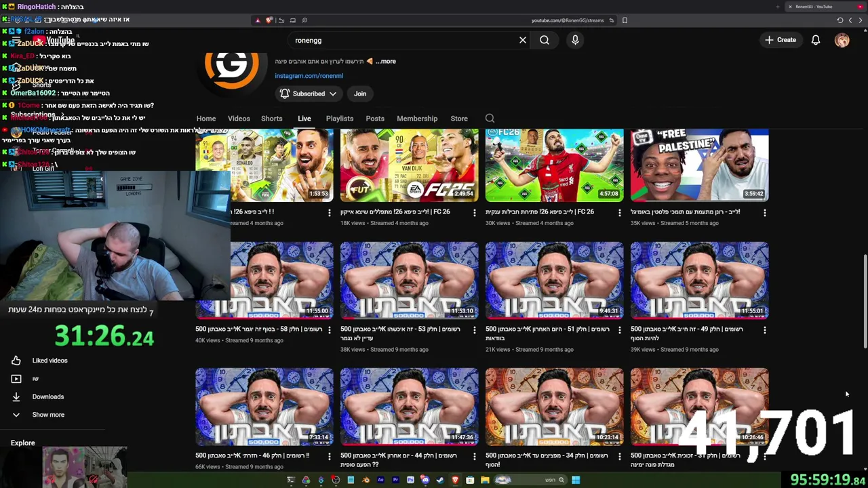Close the RonenGG - YouTube browser tab
Viewport: 868px width, 488px height.
pos(789,7)
